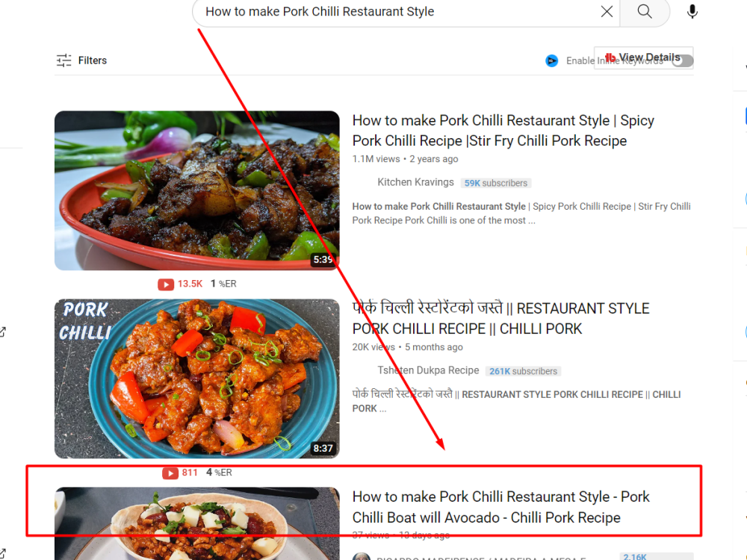This screenshot has height=560, width=747.
Task: Click the 261K subscribers badge
Action: [x=526, y=371]
